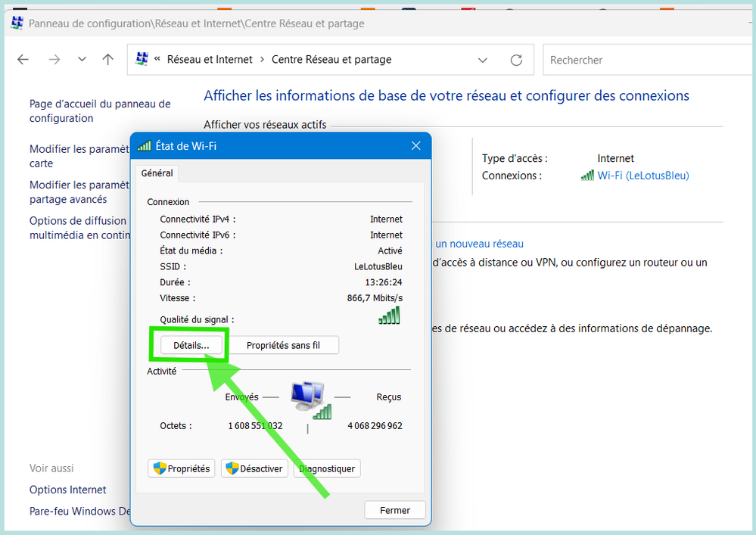Click Wi-Fi signal icon beside LeLotusBleu link
Viewport: 756px width, 535px height.
click(x=587, y=176)
